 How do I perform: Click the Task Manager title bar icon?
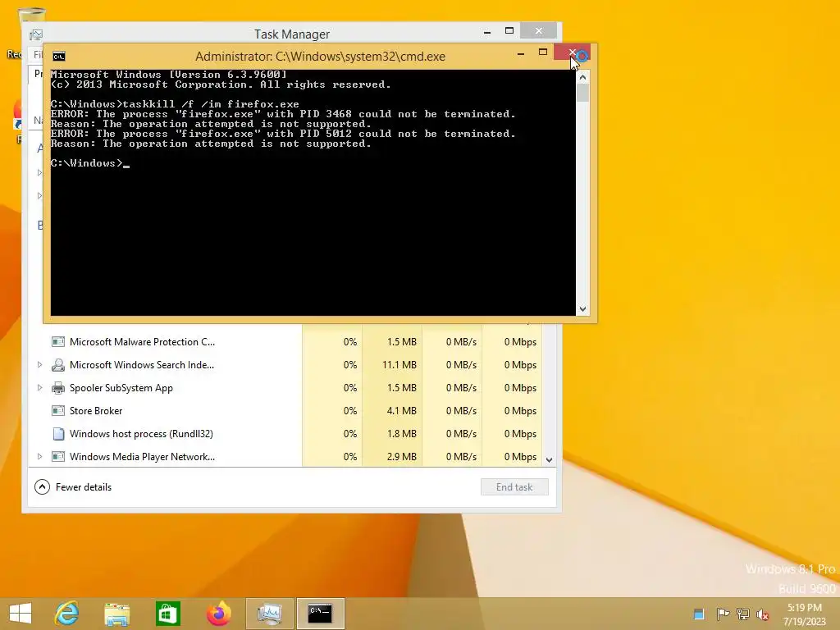[x=36, y=34]
